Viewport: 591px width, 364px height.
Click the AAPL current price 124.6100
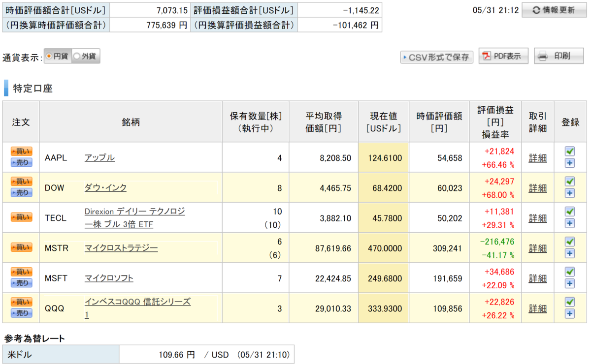385,158
